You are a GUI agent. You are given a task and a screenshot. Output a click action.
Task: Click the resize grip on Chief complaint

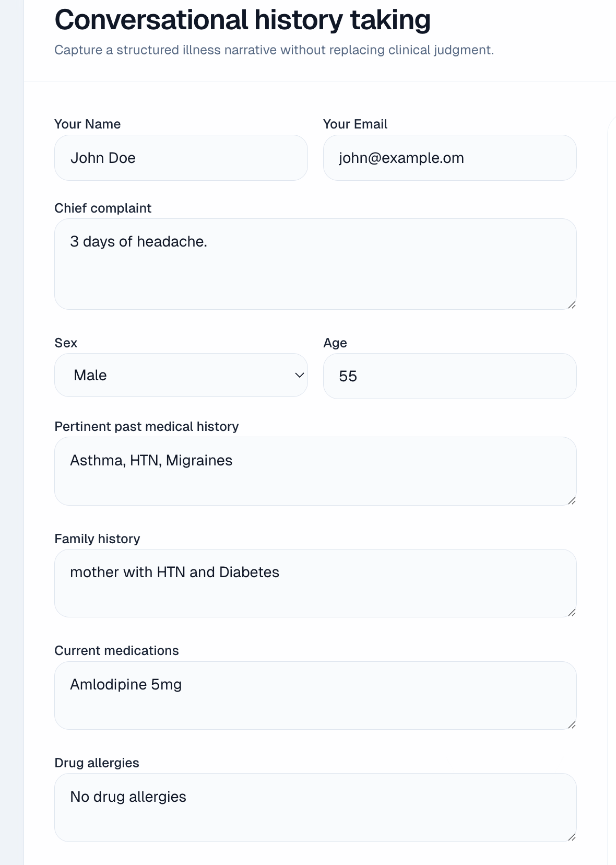572,305
